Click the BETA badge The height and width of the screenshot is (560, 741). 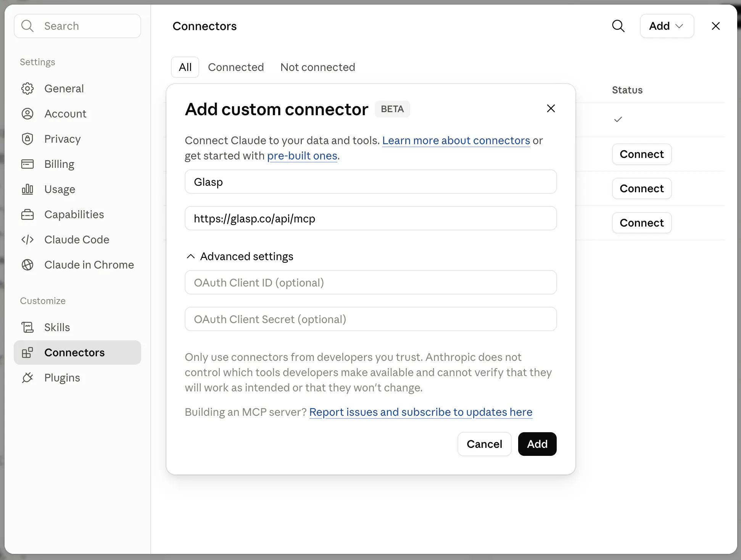point(392,109)
